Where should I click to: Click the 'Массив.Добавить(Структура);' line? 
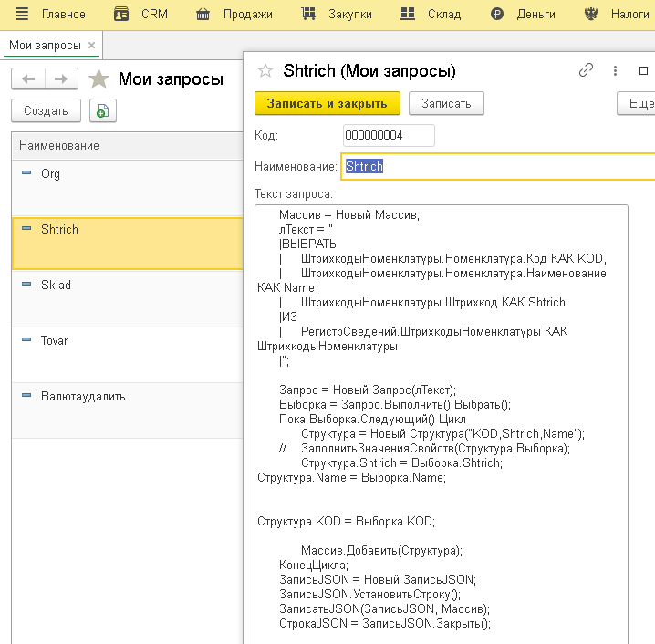(x=382, y=550)
